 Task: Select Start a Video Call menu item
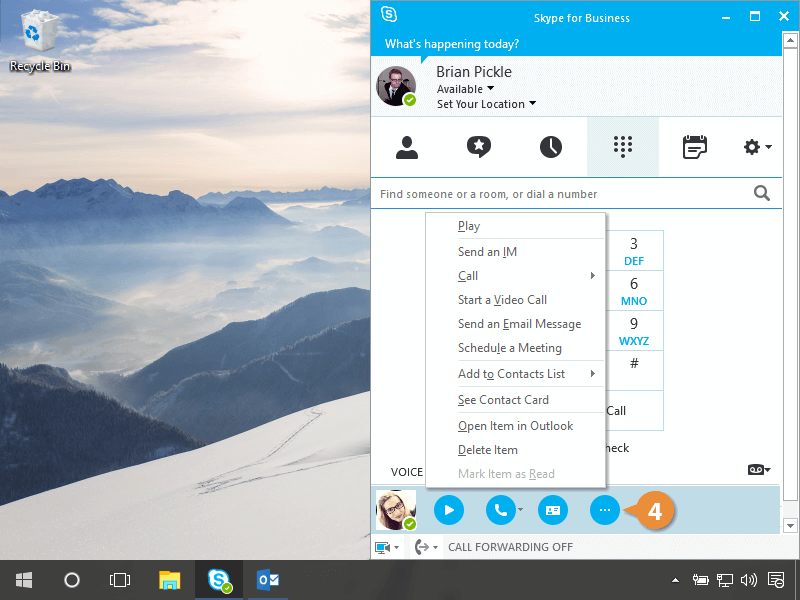502,300
